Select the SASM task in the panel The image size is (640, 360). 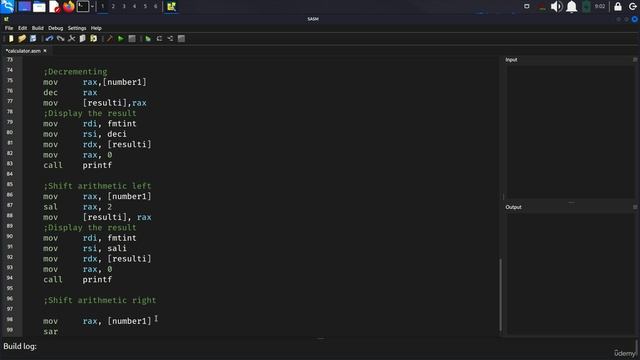171,7
